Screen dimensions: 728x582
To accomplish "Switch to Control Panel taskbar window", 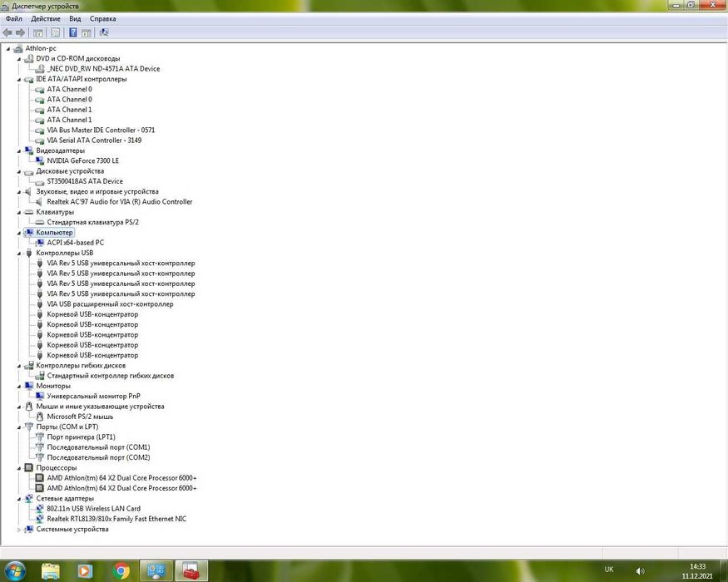I will tap(156, 570).
